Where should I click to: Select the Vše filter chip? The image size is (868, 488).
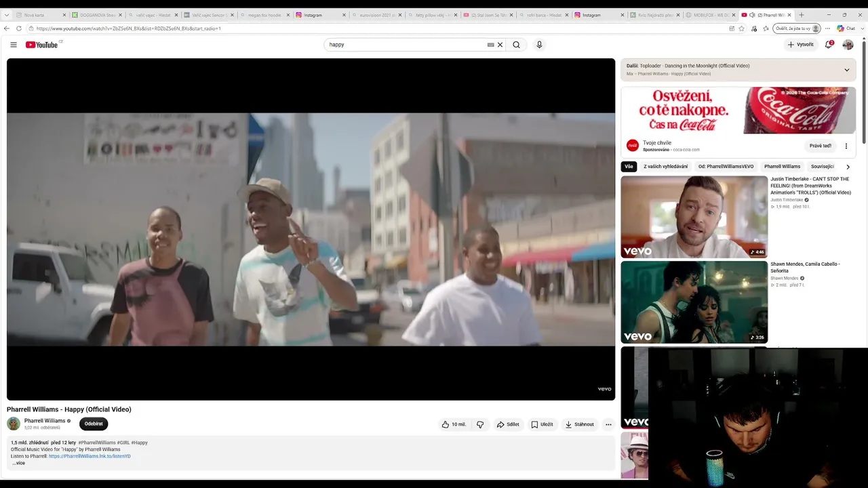(x=629, y=167)
